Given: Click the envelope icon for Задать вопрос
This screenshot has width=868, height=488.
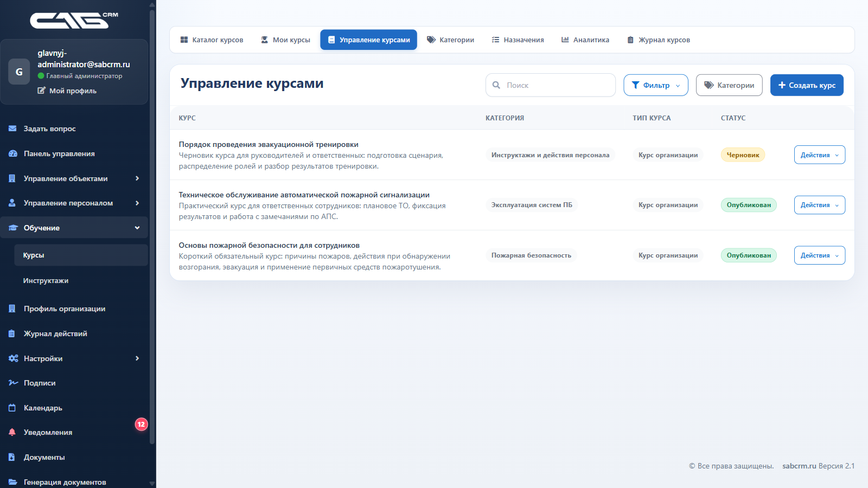Looking at the screenshot, I should [12, 129].
